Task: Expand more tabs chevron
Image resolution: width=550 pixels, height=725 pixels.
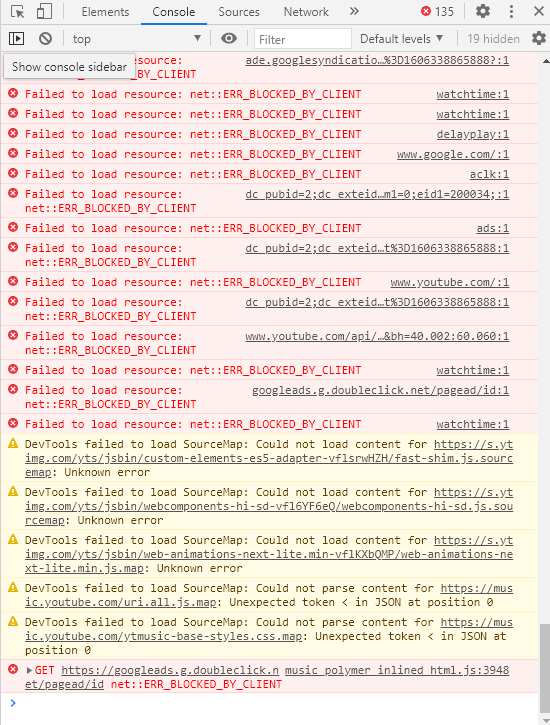Action: [x=354, y=11]
